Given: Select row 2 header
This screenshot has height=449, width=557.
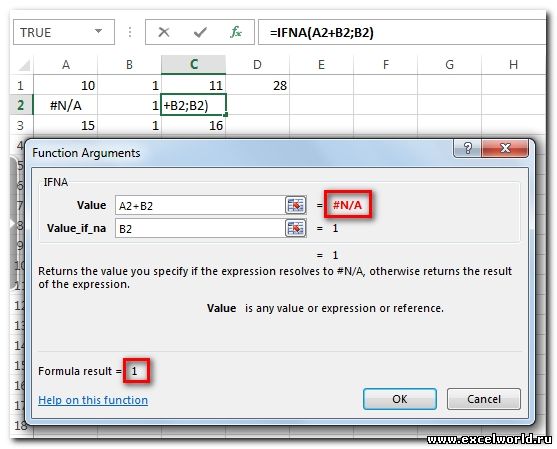Looking at the screenshot, I should [x=21, y=105].
